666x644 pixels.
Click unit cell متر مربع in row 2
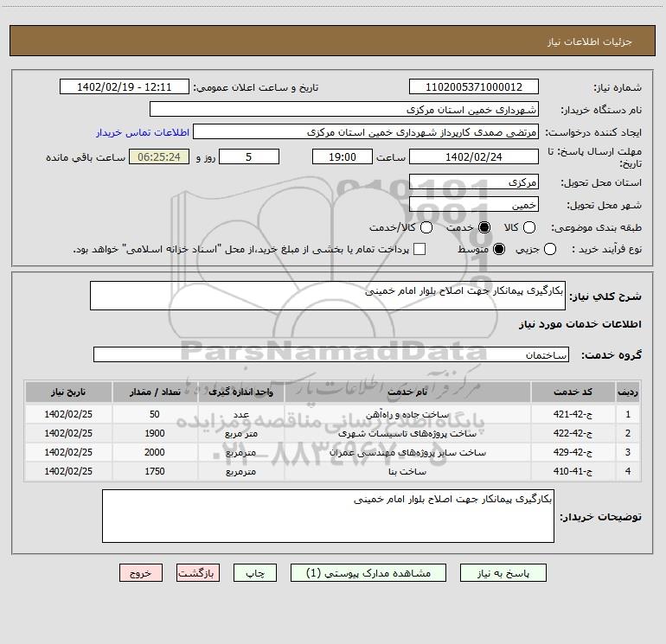(x=240, y=433)
